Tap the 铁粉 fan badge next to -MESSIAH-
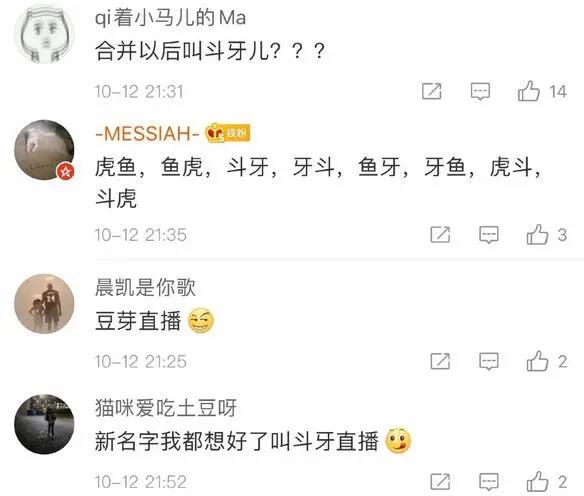Image resolution: width=584 pixels, height=496 pixels. [x=228, y=133]
